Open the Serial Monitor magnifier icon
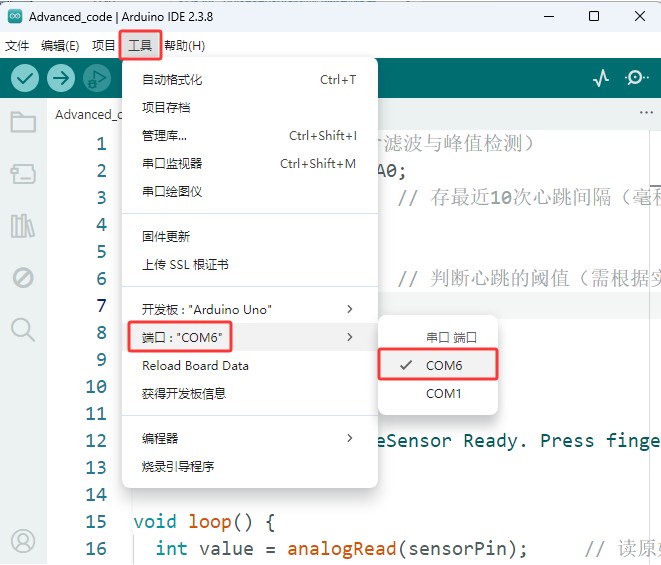 (636, 78)
